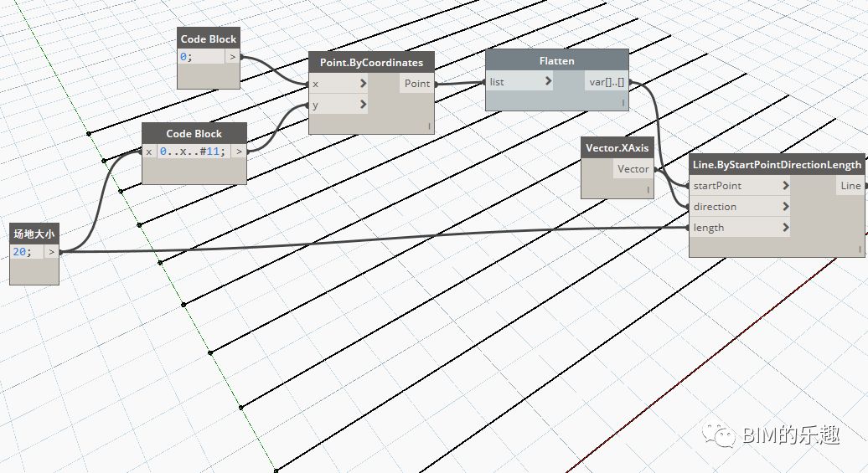Image resolution: width=868 pixels, height=473 pixels.
Task: Select the Vector.XAxis node header
Action: tap(617, 147)
